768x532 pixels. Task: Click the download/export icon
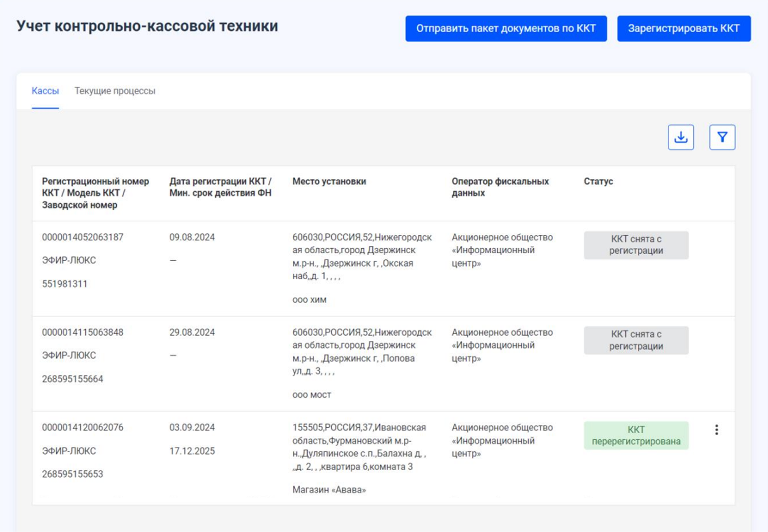(x=681, y=136)
